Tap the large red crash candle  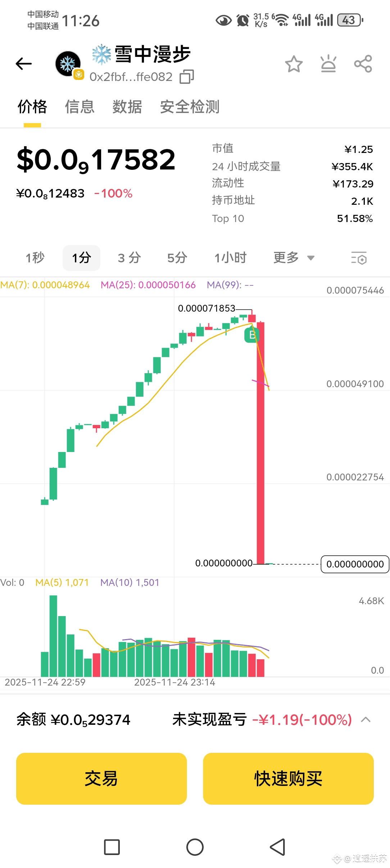(260, 443)
